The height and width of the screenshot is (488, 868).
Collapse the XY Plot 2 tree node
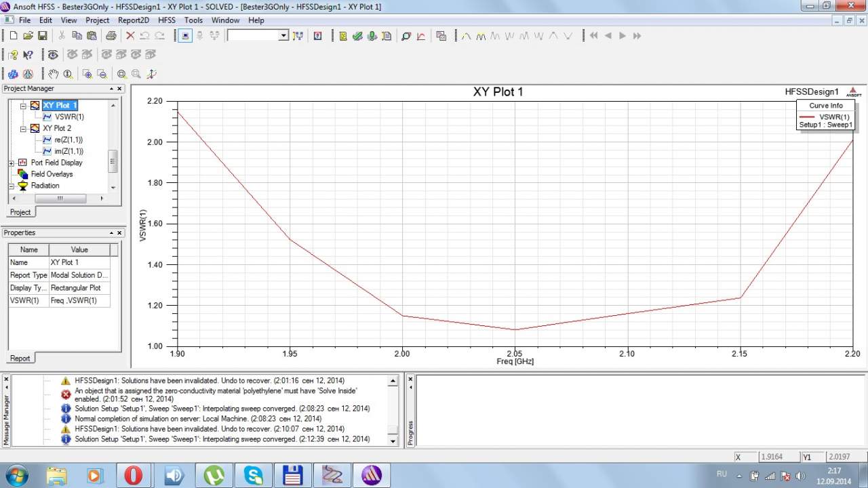[23, 128]
